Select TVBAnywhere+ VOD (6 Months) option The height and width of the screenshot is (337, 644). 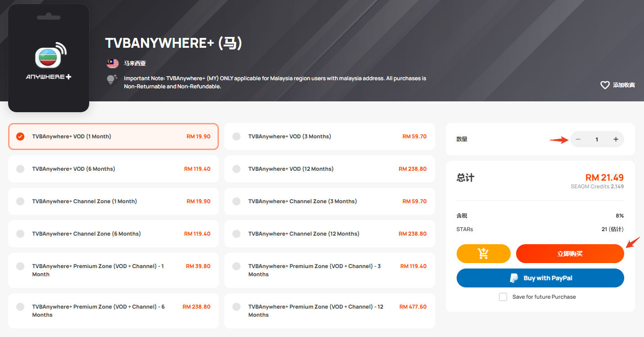coord(113,169)
